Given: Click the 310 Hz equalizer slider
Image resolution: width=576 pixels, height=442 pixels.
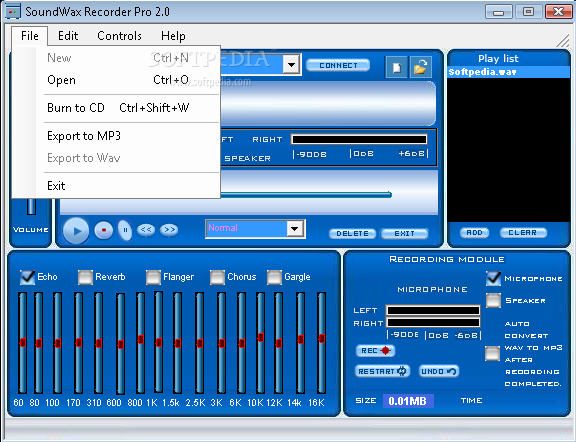Looking at the screenshot, I should tap(98, 343).
